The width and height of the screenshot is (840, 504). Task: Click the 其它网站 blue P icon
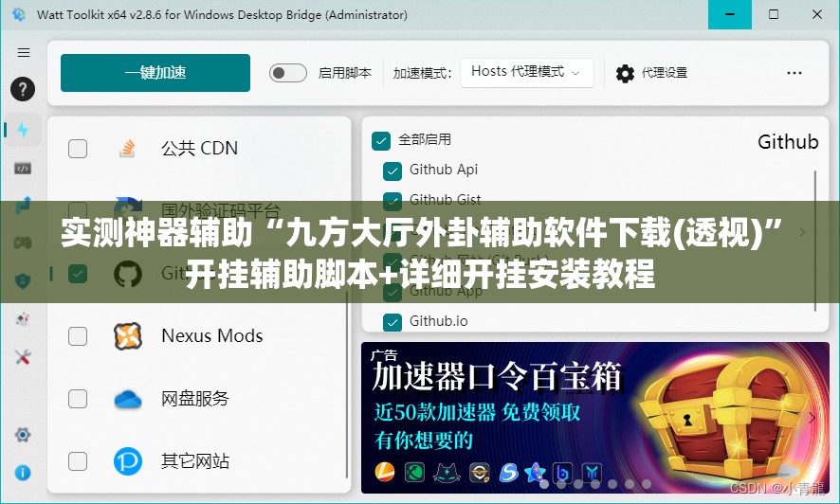127,461
